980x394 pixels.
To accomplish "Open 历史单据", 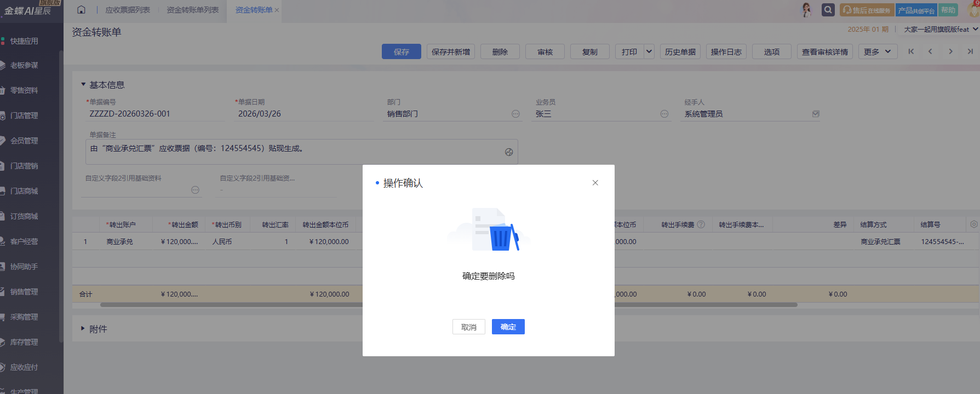I will [x=680, y=51].
